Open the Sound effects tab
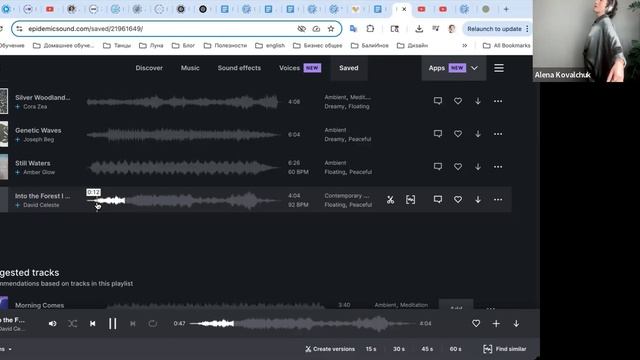 tap(239, 68)
